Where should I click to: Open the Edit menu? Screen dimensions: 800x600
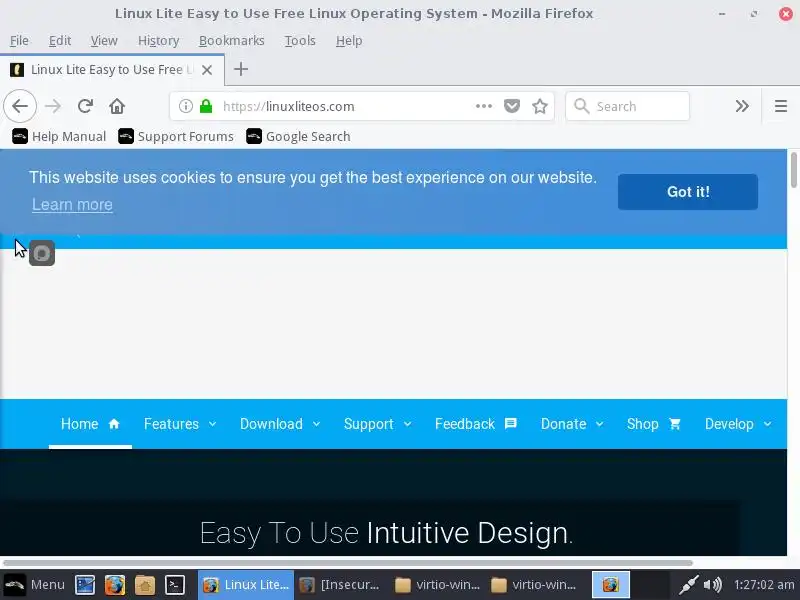(x=60, y=40)
